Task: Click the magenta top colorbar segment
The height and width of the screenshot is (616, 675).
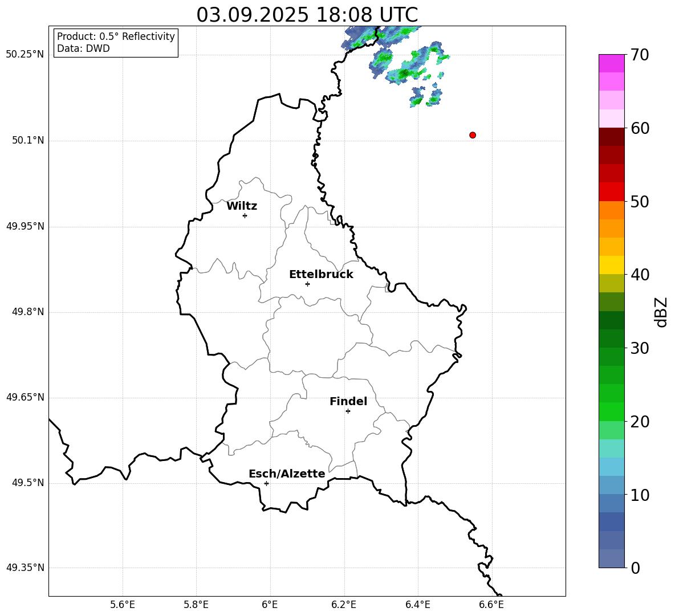Action: coord(612,63)
